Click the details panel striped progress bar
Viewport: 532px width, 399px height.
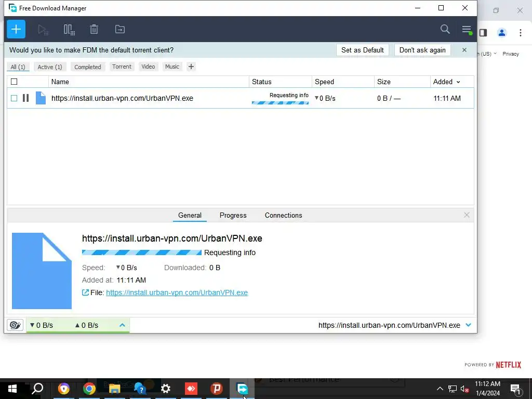point(142,252)
